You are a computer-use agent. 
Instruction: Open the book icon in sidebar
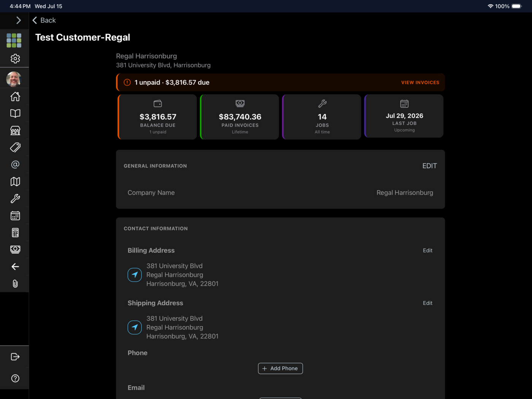tap(15, 113)
